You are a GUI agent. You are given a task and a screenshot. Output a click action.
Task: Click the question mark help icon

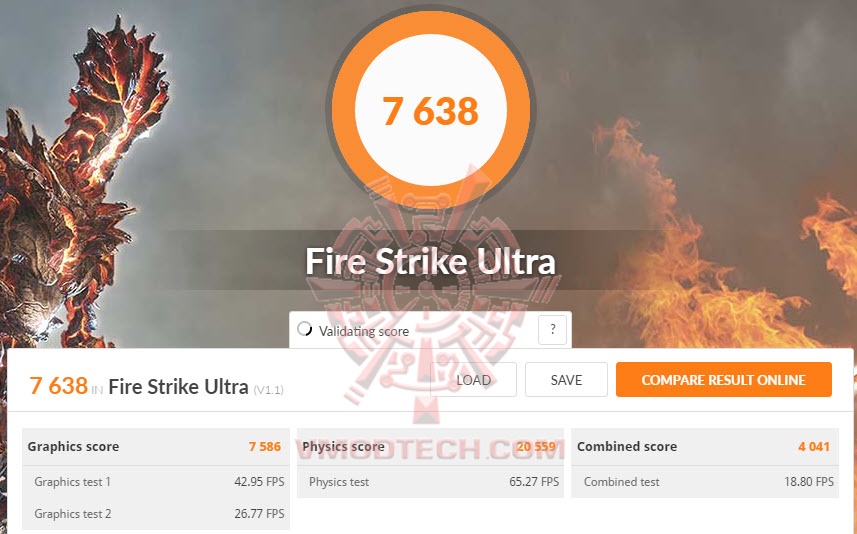click(x=552, y=330)
